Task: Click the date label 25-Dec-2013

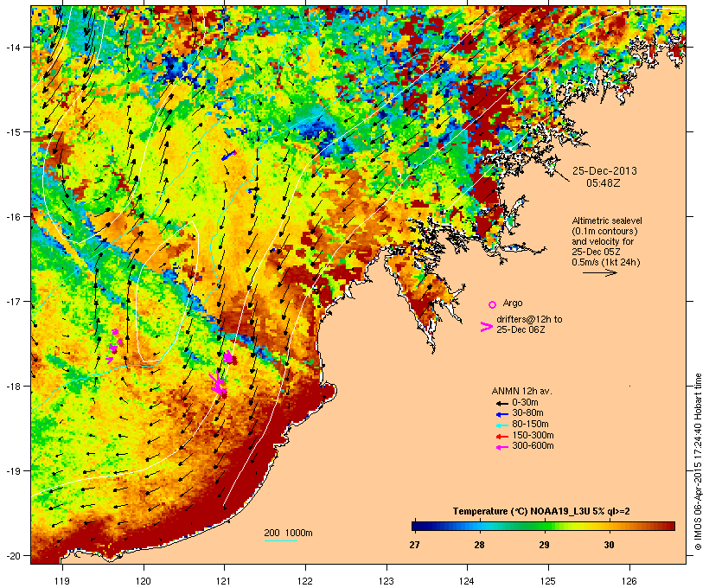Action: pyautogui.click(x=604, y=171)
